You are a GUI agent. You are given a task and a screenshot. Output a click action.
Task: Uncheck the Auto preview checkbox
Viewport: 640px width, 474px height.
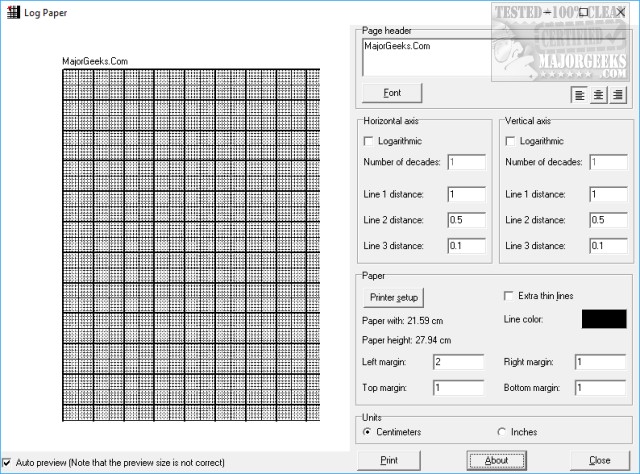point(7,463)
